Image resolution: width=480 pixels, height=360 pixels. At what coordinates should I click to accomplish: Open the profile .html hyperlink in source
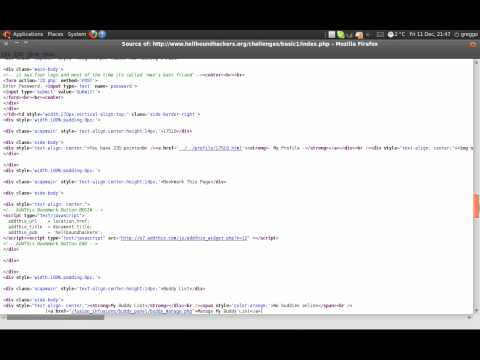tap(210, 148)
